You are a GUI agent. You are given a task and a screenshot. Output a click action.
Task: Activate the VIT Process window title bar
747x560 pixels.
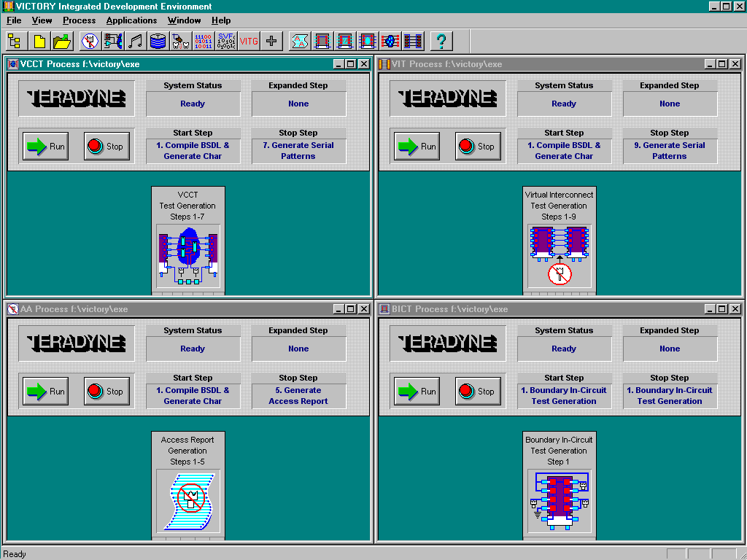pos(560,64)
